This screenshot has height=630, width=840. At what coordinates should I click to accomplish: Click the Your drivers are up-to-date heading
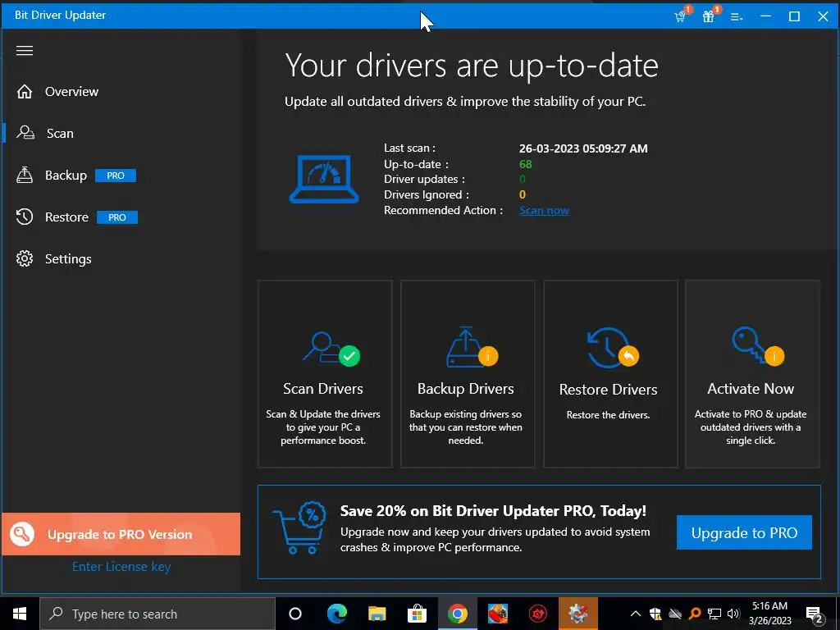point(472,66)
